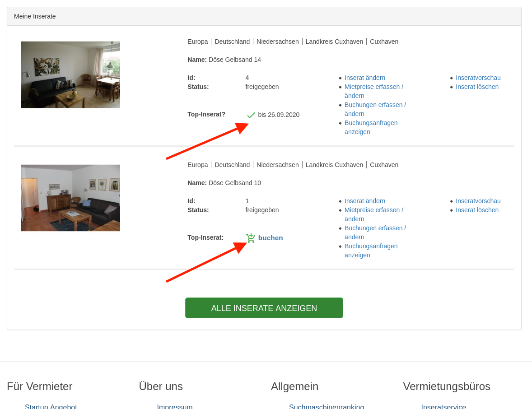
Task: Click Inserat ändern for listing Id 1
Action: tap(364, 201)
